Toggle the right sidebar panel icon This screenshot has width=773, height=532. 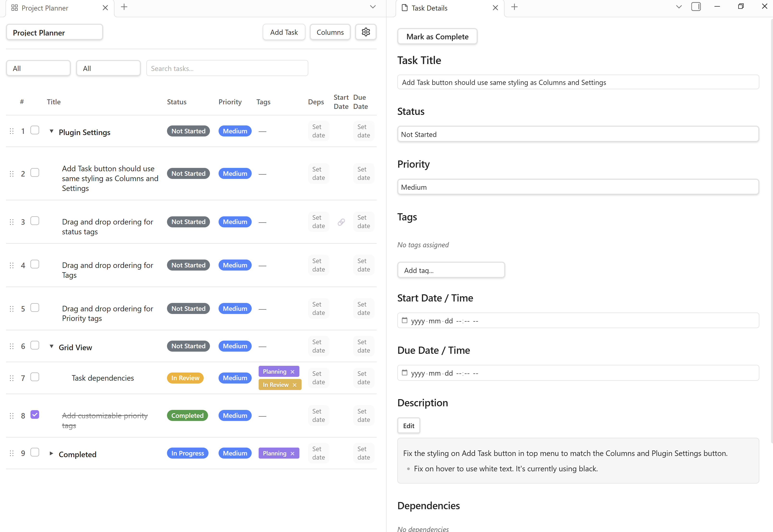(696, 7)
